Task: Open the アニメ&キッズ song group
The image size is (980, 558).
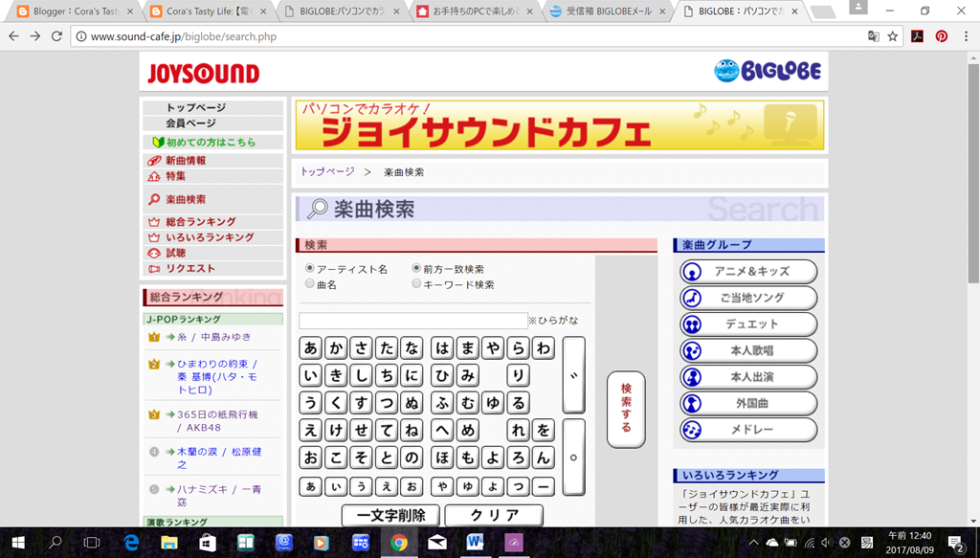Action: tap(748, 272)
